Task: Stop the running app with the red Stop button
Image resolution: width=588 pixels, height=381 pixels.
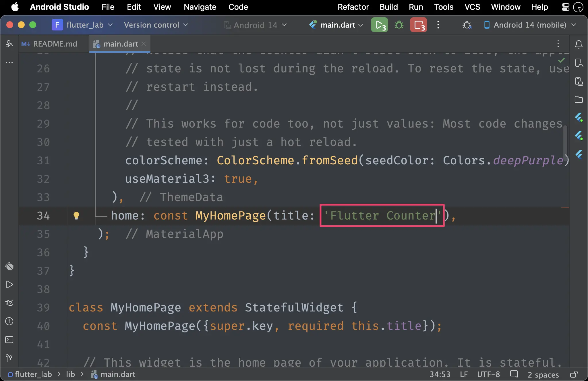Action: point(419,25)
